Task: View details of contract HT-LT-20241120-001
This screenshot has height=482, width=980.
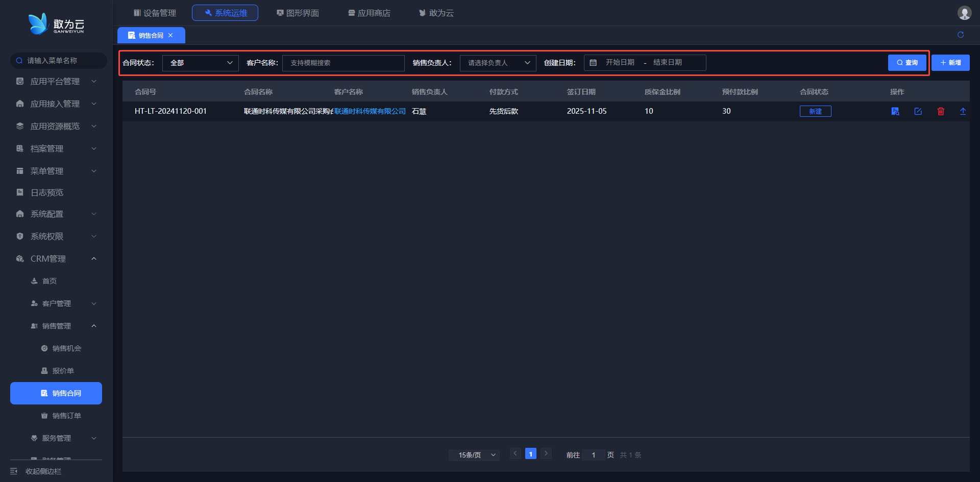Action: pyautogui.click(x=895, y=111)
